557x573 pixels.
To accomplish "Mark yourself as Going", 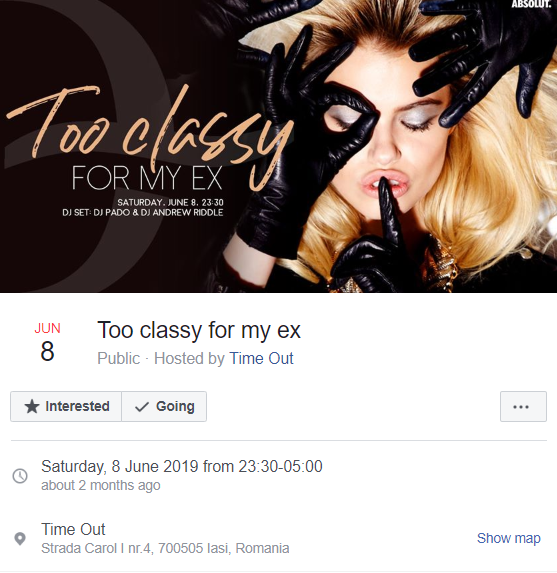I will [x=164, y=406].
